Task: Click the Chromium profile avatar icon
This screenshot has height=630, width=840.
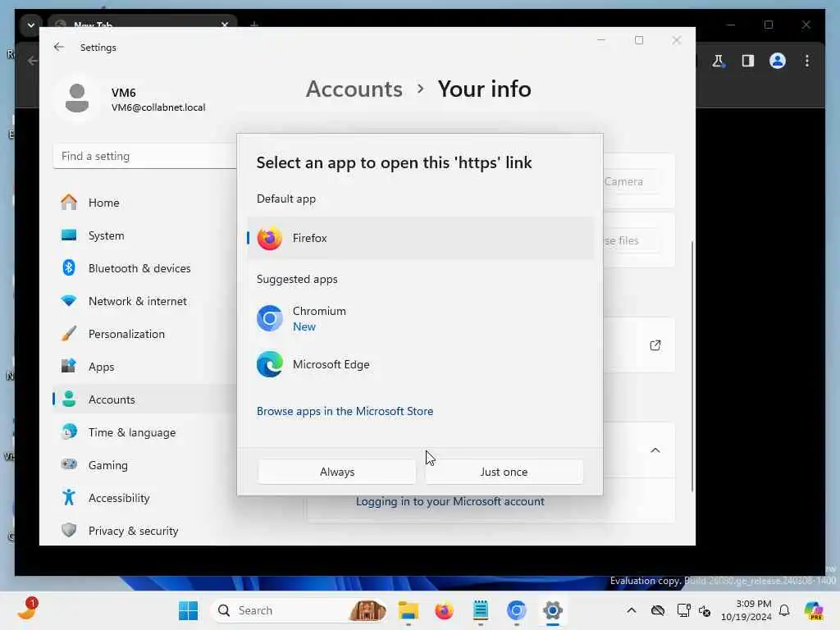Action: coord(778,61)
